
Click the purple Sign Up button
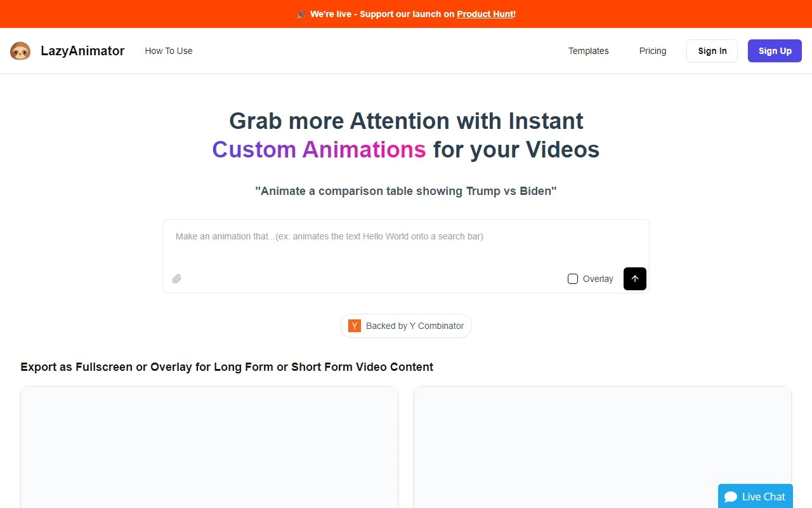[x=775, y=51]
